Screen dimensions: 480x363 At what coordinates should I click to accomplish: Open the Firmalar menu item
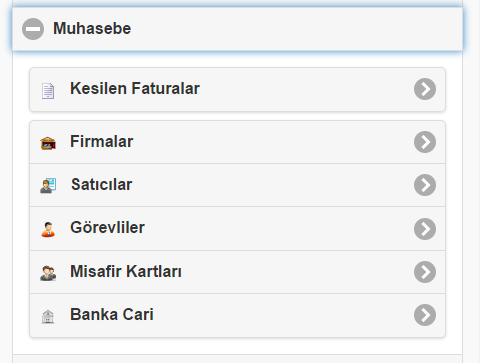tap(237, 142)
